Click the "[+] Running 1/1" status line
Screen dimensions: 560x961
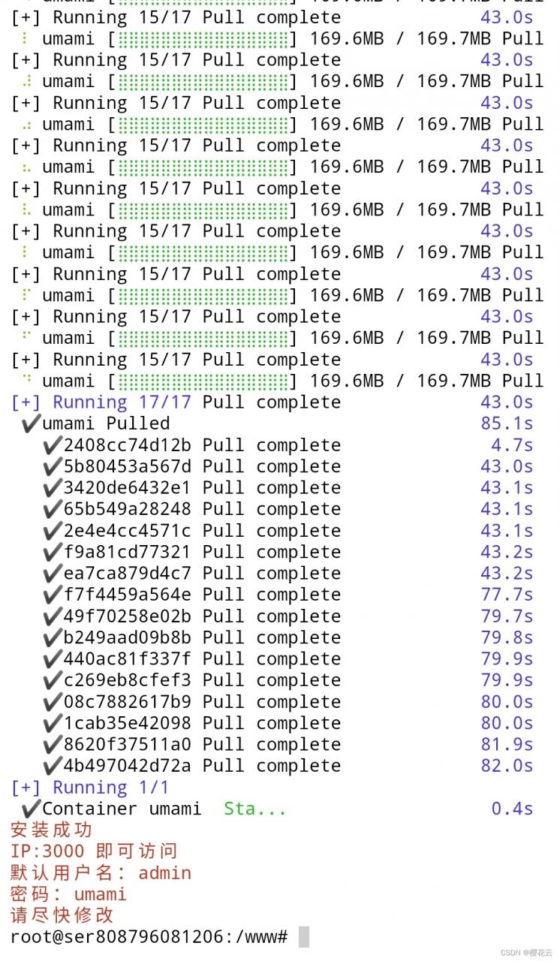pos(90,788)
